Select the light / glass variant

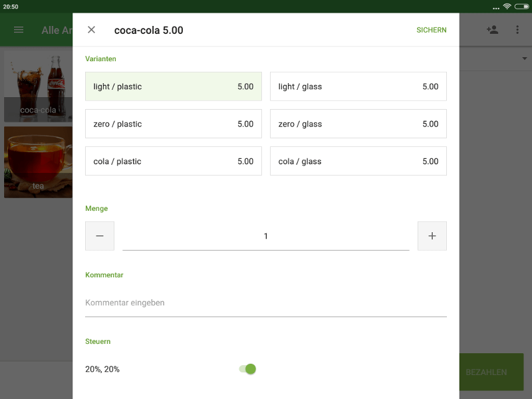pos(358,86)
